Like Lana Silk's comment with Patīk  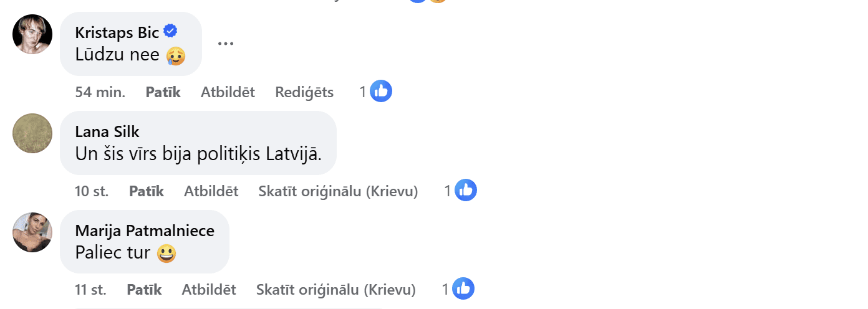coord(147,191)
